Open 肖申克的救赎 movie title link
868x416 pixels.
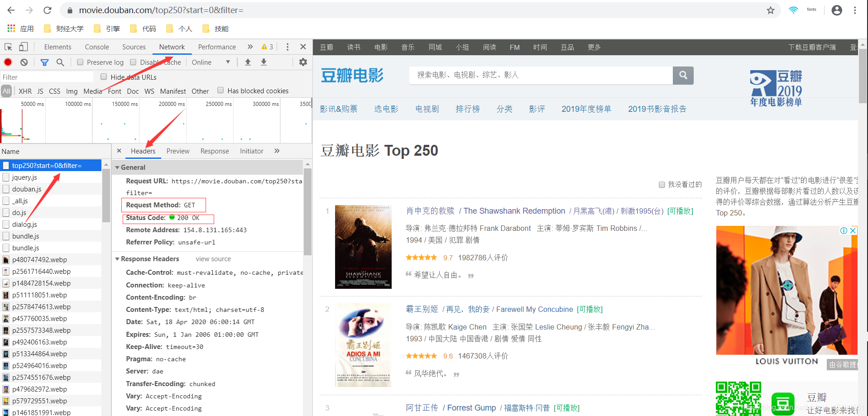tap(430, 210)
